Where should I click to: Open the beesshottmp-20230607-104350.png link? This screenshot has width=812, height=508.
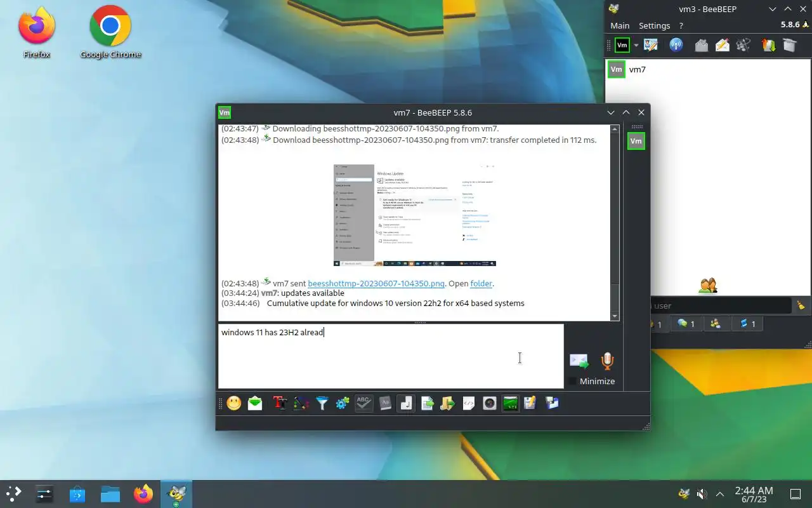point(376,283)
